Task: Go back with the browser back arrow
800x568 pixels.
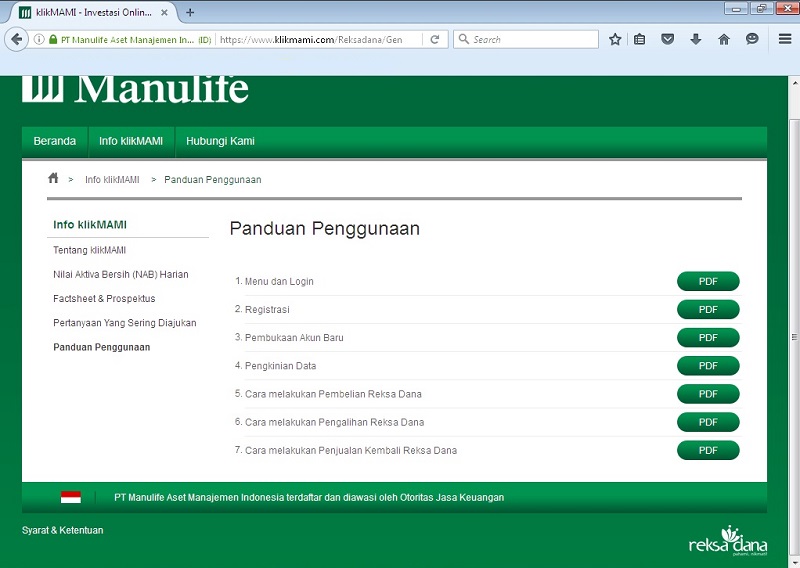Action: click(x=16, y=39)
